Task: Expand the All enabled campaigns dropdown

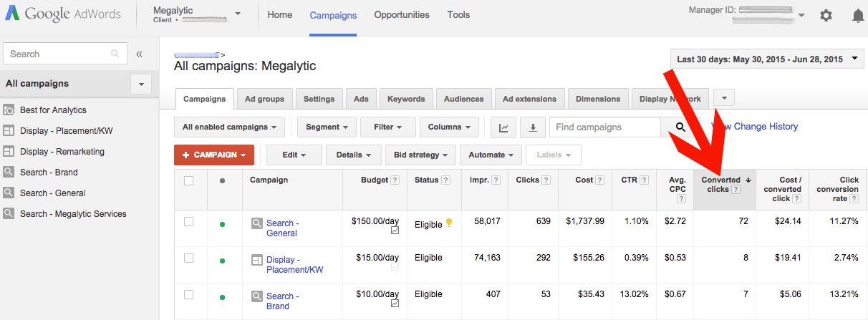Action: click(x=229, y=127)
